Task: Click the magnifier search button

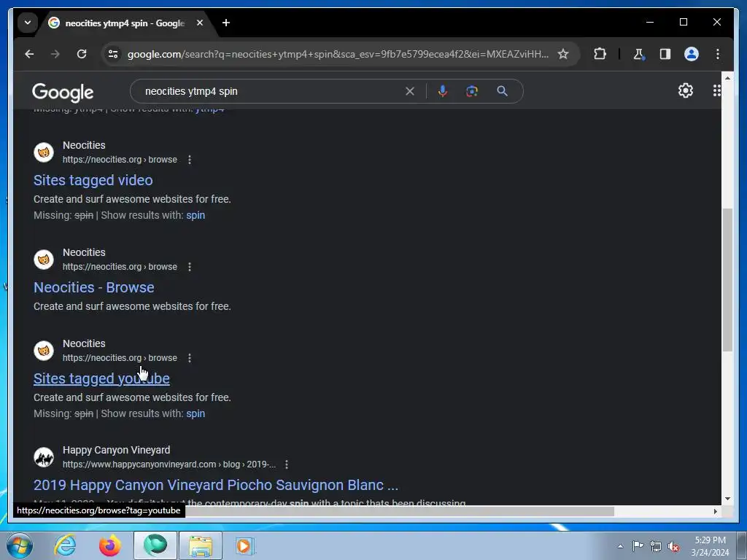Action: pos(502,91)
